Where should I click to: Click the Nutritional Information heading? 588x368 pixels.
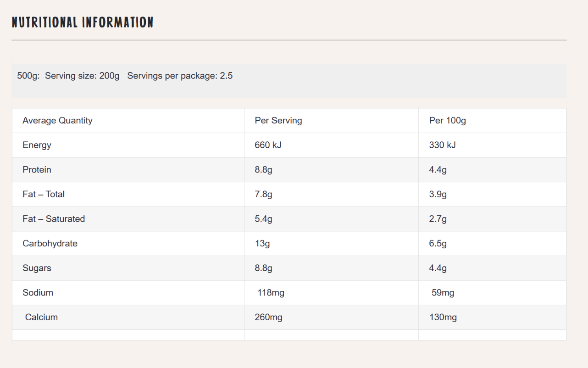click(x=83, y=22)
